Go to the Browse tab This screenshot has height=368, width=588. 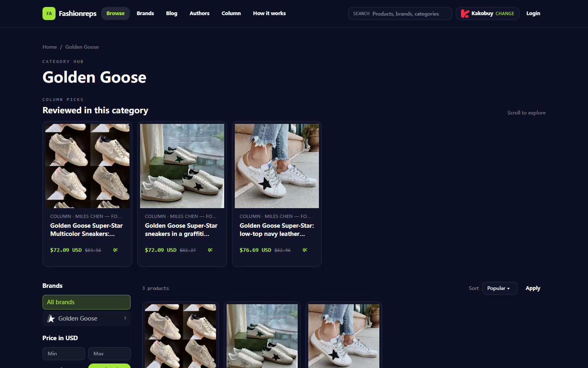116,13
